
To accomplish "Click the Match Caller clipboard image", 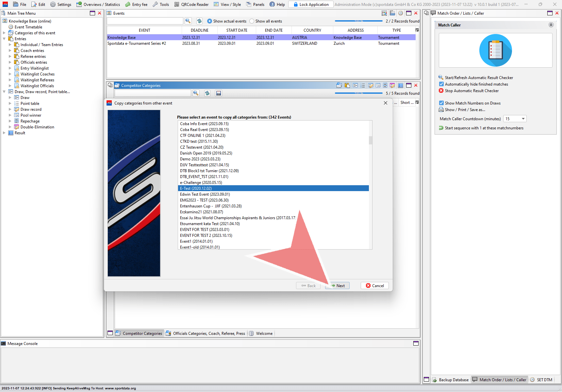I will pos(495,50).
